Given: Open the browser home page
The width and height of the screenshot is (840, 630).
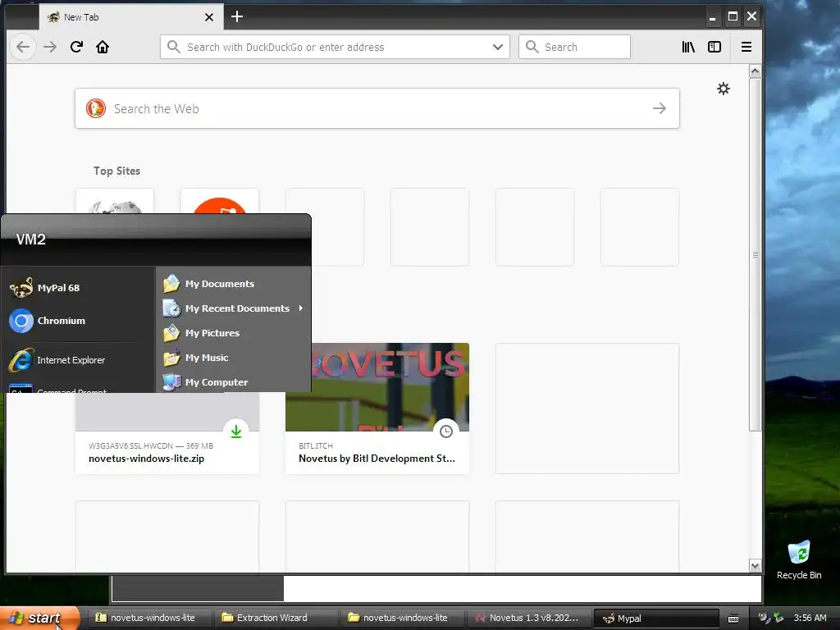Looking at the screenshot, I should click(103, 47).
